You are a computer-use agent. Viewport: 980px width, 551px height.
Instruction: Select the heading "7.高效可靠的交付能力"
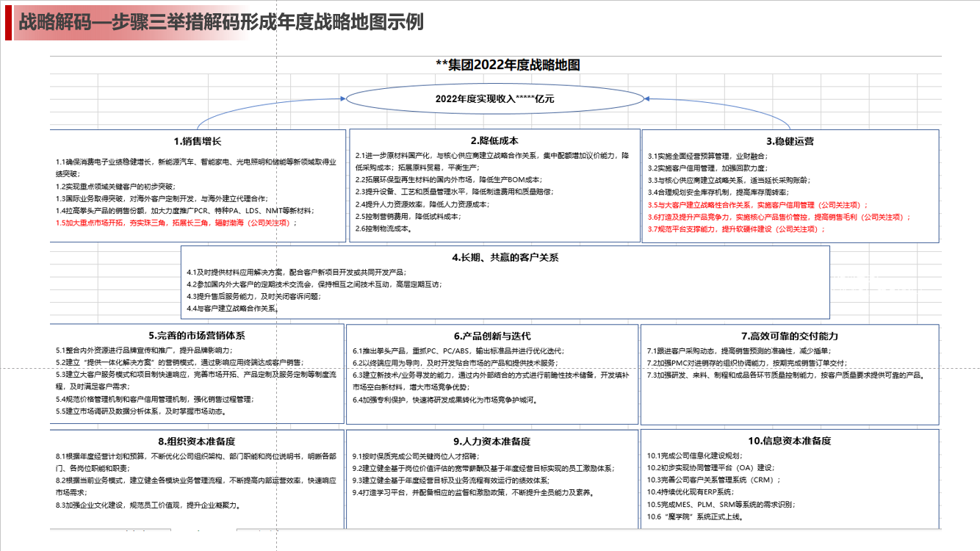[789, 336]
